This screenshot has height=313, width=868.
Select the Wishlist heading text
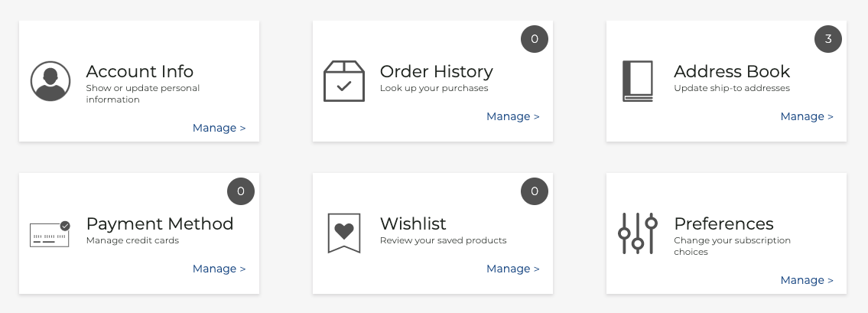tap(413, 223)
